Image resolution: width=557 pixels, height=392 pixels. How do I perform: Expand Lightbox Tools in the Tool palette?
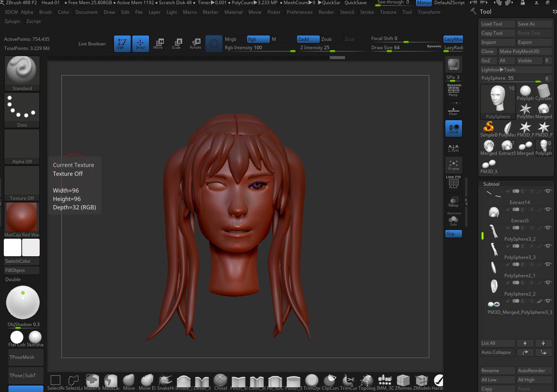pos(516,69)
